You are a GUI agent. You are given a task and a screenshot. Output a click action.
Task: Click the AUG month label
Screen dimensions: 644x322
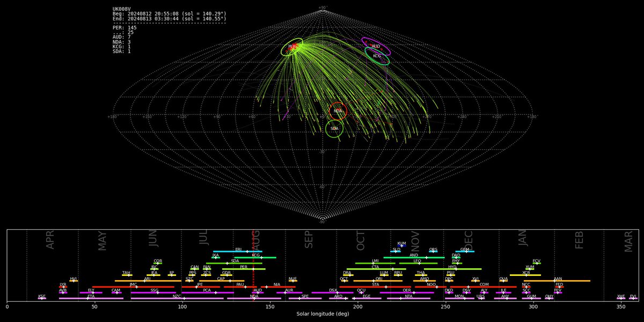256,238
